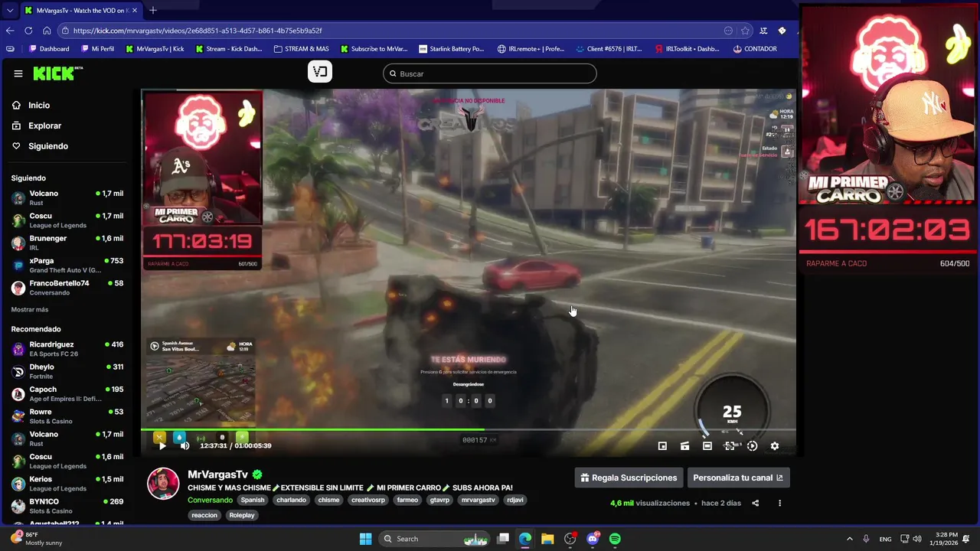Open Kerios League of Legends channel
This screenshot has height=551, width=980.
(67, 484)
